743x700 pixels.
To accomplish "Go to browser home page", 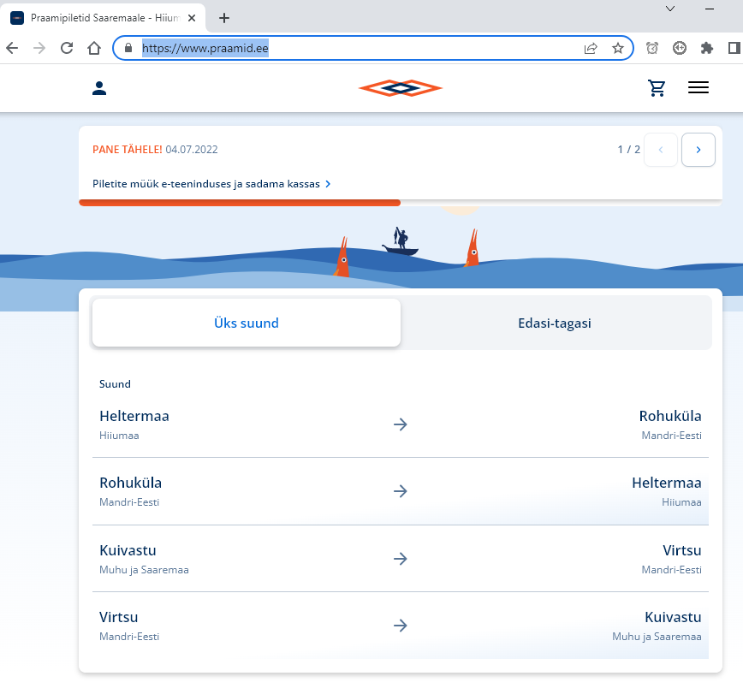I will click(x=94, y=49).
